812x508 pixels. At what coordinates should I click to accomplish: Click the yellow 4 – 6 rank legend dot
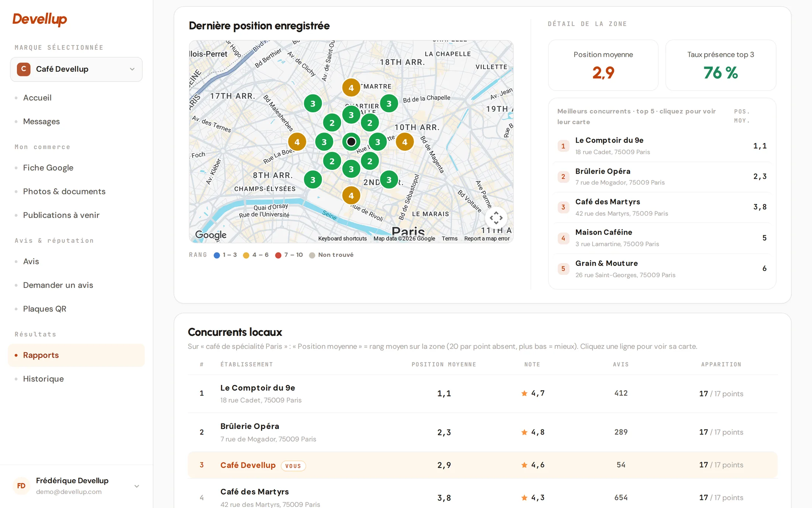click(x=246, y=255)
